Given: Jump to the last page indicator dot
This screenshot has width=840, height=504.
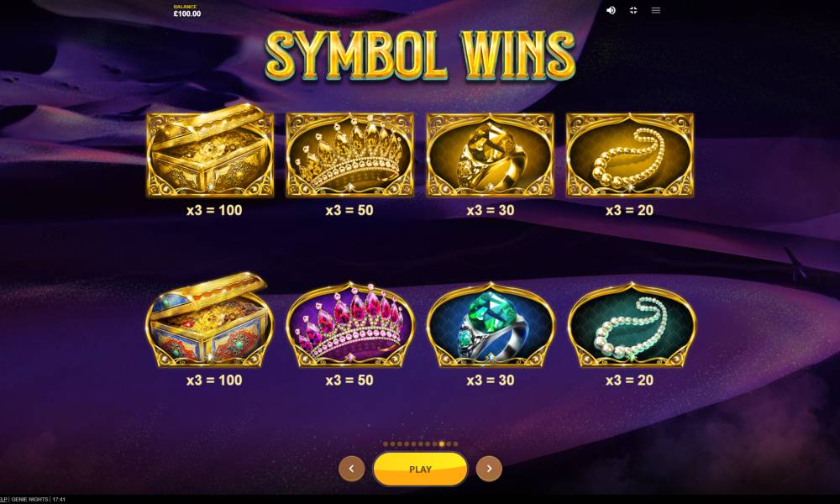Looking at the screenshot, I should (x=455, y=444).
